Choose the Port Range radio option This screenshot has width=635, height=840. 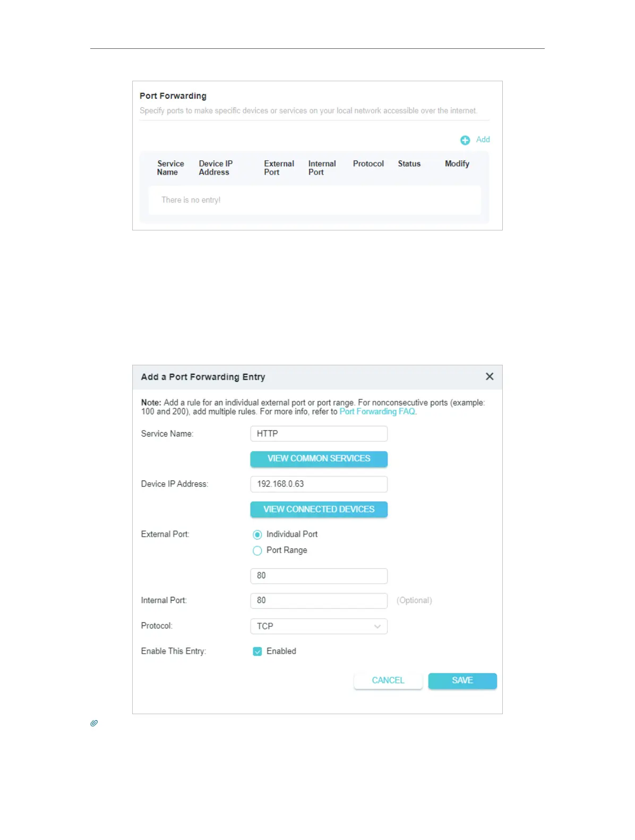point(258,551)
